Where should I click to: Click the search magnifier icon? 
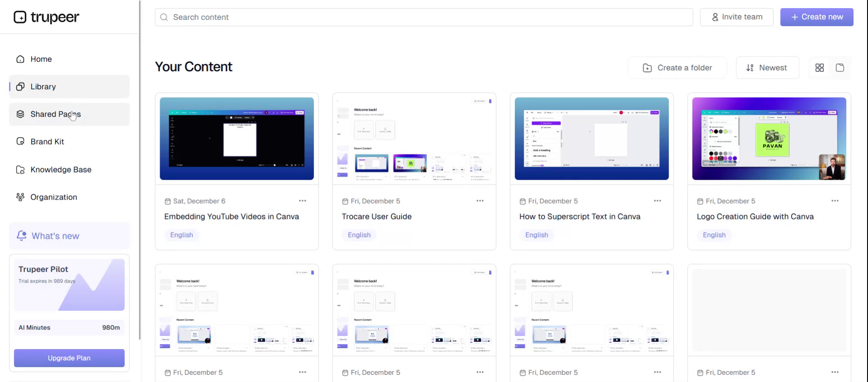164,17
